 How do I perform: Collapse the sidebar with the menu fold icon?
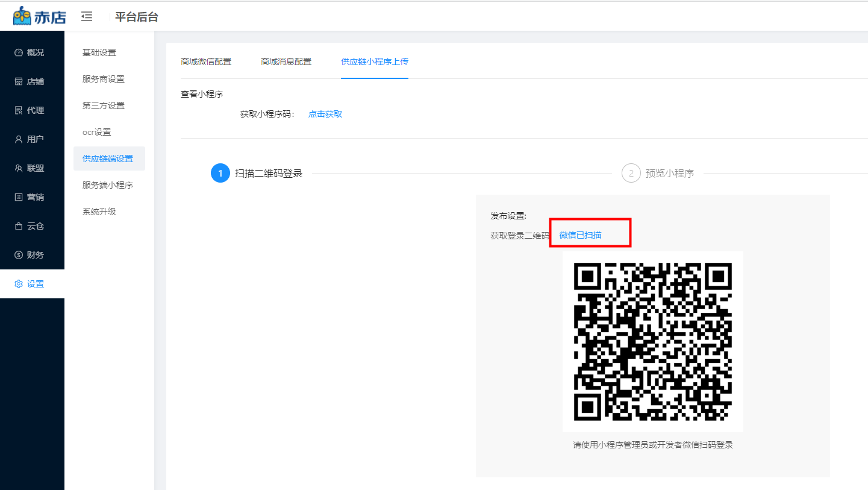click(87, 16)
